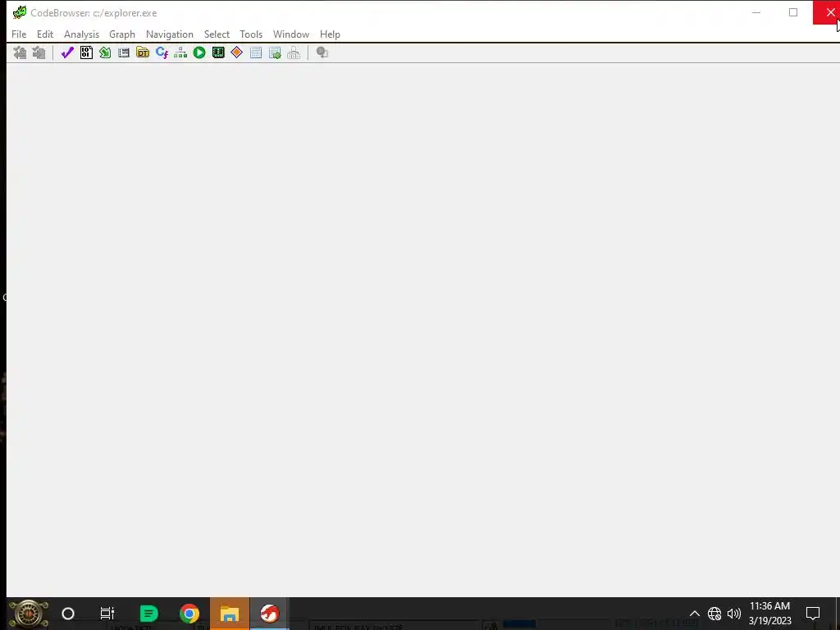Open the File menu

point(19,34)
